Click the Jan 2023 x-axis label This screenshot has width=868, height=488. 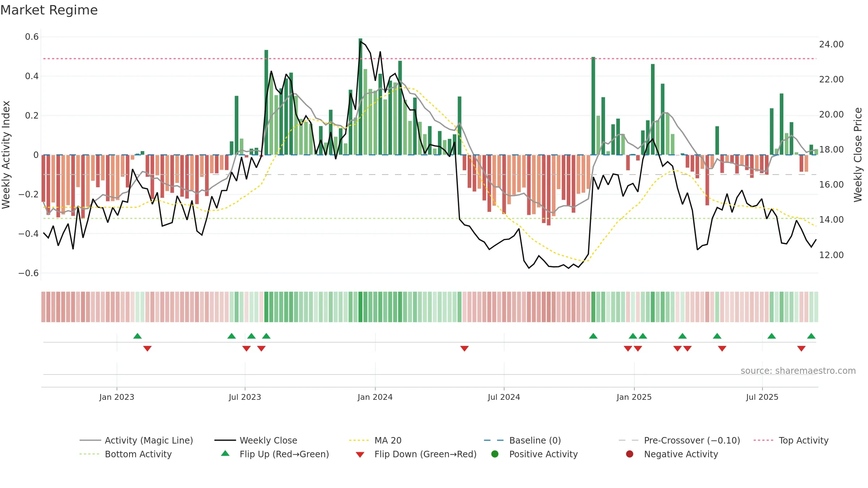pos(117,397)
